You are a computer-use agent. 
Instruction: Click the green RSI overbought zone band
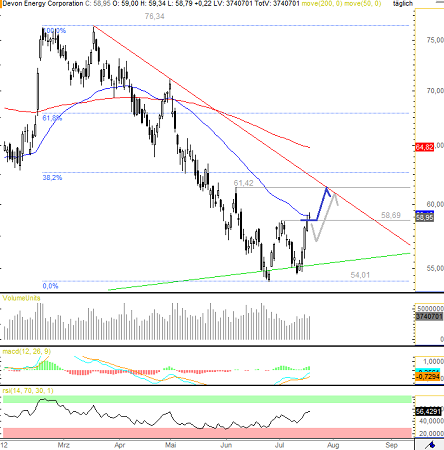tap(207, 399)
